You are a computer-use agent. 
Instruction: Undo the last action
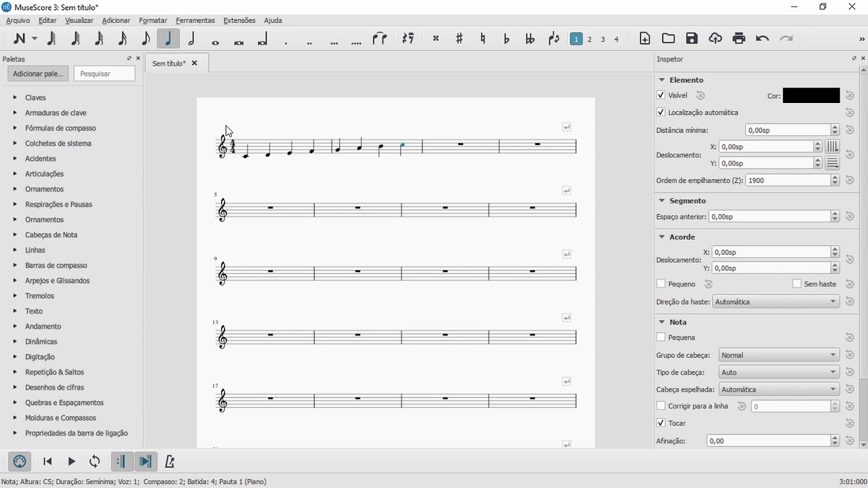coord(762,39)
